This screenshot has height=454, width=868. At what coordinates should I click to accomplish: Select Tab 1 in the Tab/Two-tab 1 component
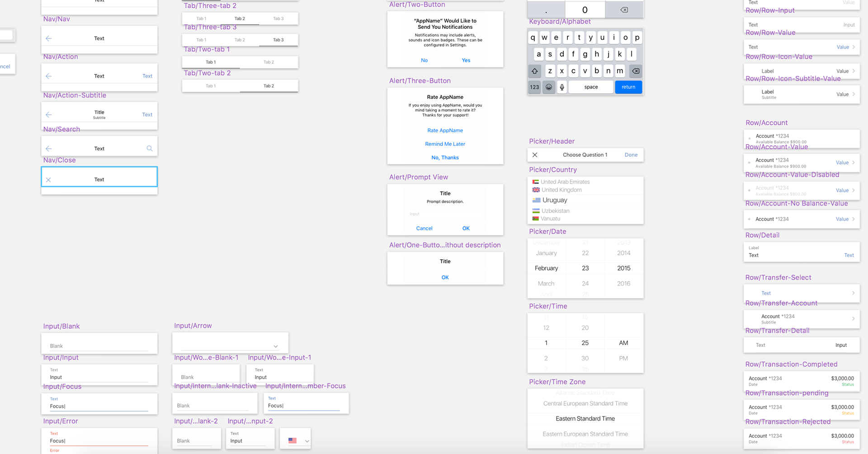tap(211, 62)
